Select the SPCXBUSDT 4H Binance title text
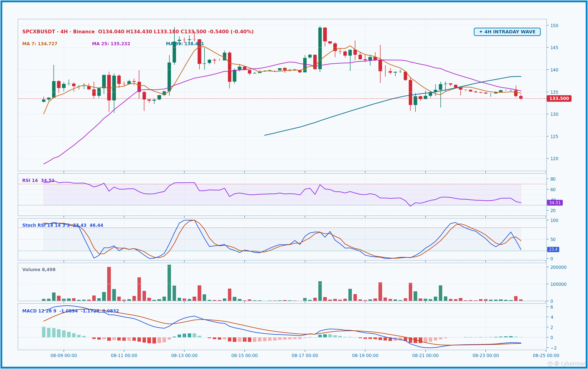This screenshot has width=588, height=369. [59, 32]
